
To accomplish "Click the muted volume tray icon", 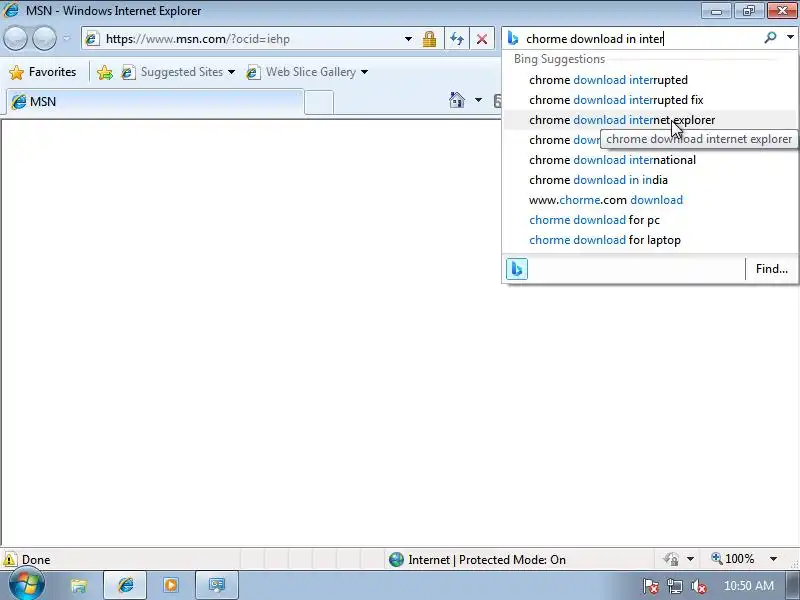I will coord(698,587).
